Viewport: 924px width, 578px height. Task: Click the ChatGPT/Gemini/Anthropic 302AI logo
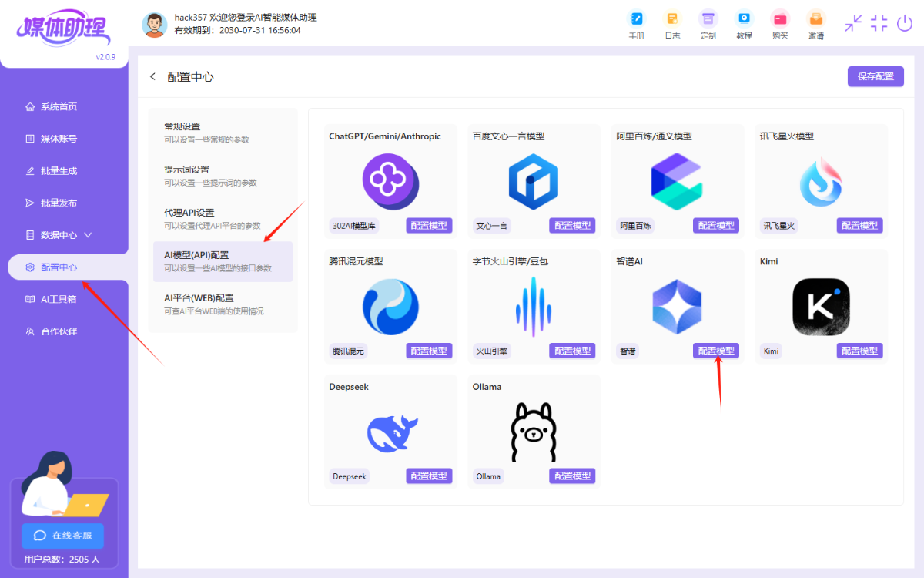[x=390, y=182]
